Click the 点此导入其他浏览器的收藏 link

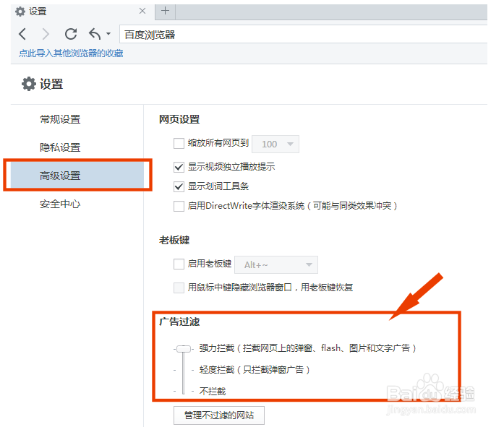[x=71, y=53]
